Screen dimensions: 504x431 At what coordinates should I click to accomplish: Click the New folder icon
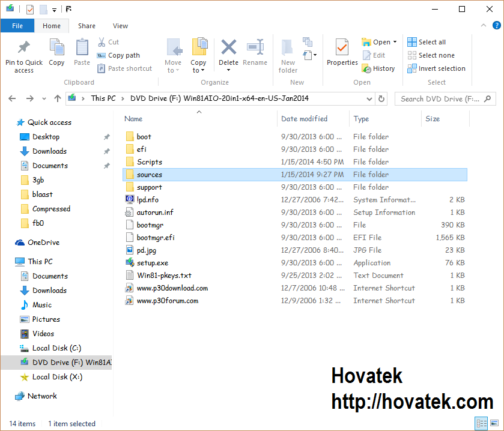(287, 48)
